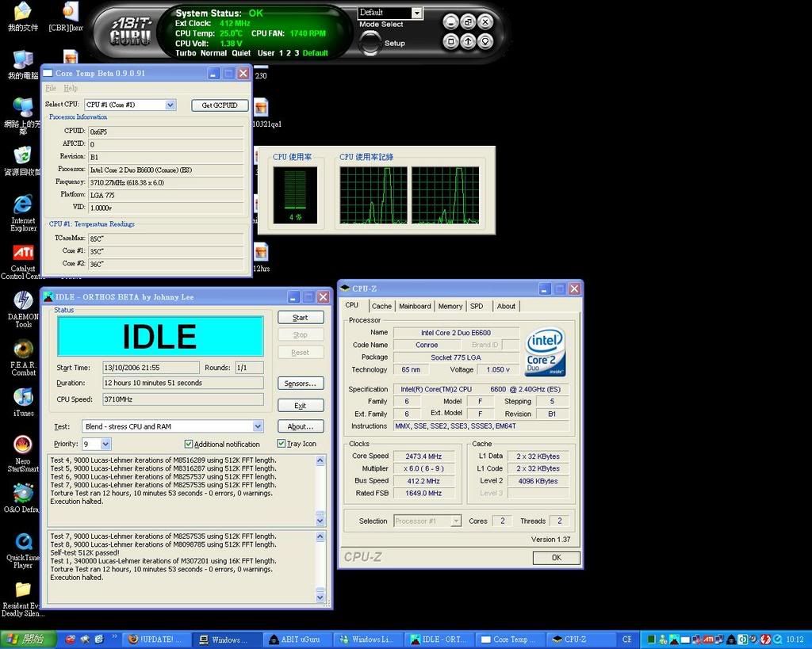The image size is (812, 649).
Task: Launch Internet Explorer desktop icon
Action: [23, 212]
